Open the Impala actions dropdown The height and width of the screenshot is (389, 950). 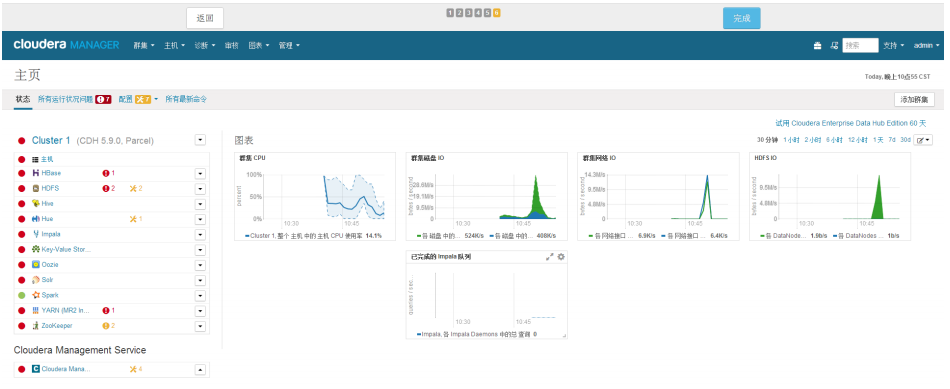[x=201, y=234]
